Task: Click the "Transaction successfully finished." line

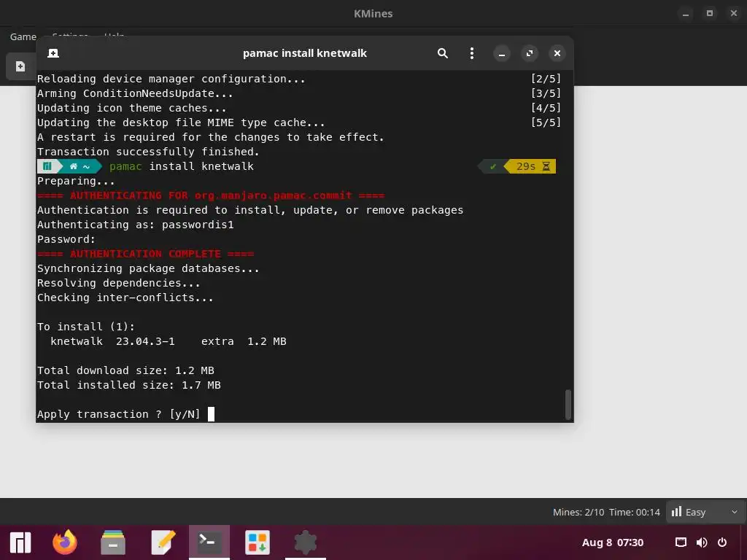Action: tap(148, 152)
